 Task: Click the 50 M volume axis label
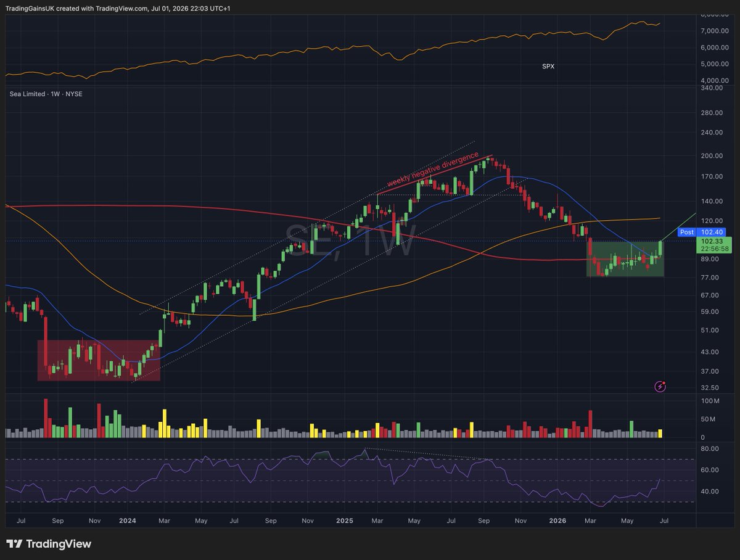(x=709, y=419)
